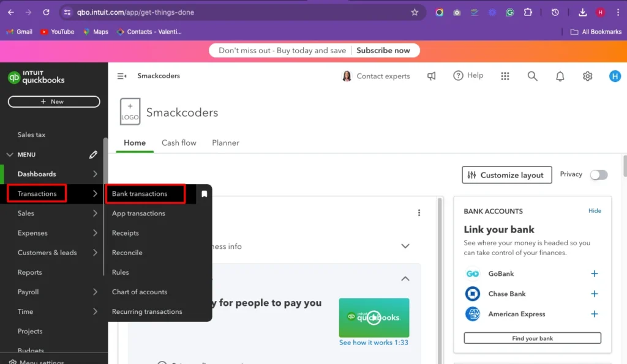Click the American Express logo icon

tap(473, 314)
